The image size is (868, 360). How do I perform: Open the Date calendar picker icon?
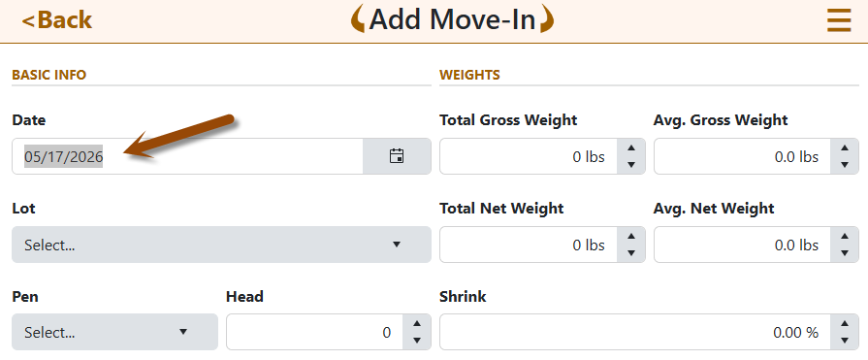click(397, 156)
